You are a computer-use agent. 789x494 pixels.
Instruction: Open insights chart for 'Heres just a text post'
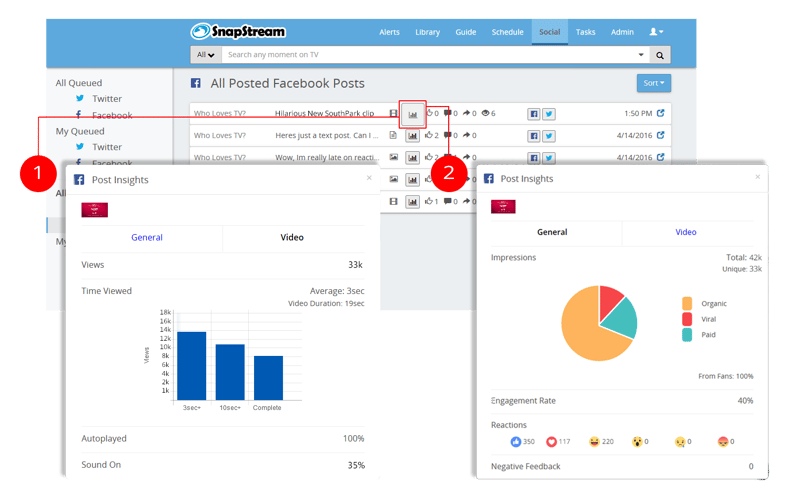[412, 135]
